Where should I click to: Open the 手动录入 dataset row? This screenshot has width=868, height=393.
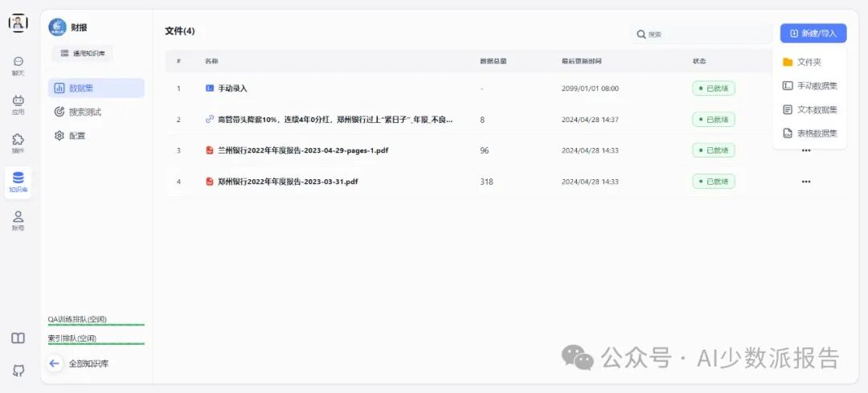(505, 88)
